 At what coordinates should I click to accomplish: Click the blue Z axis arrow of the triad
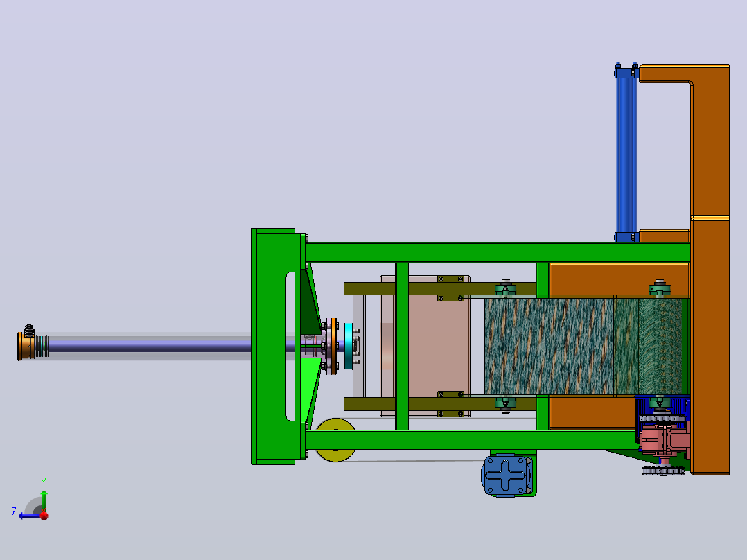click(30, 516)
